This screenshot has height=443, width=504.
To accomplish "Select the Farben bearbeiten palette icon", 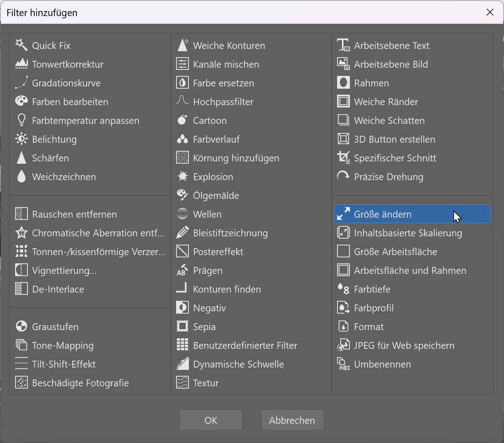I will click(x=21, y=101).
